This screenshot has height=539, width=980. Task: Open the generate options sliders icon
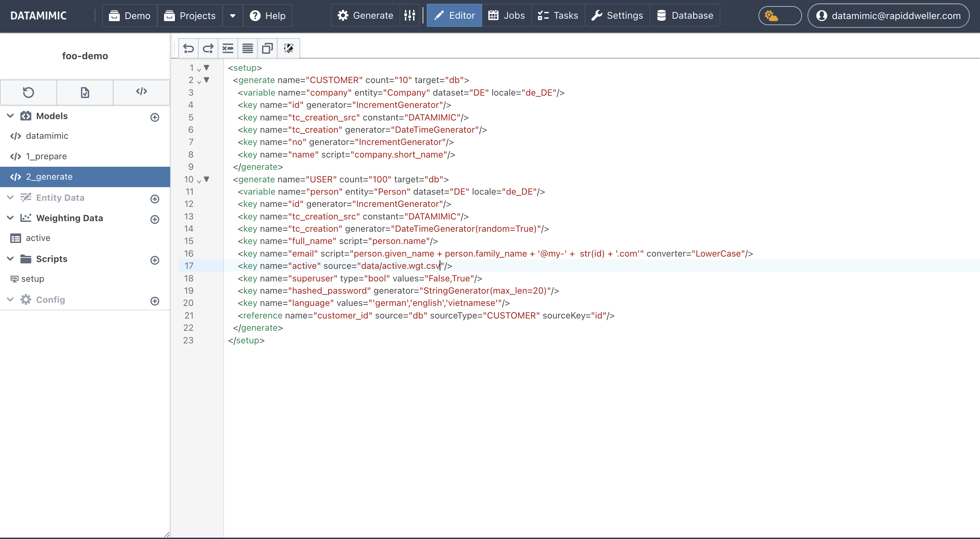pos(409,16)
